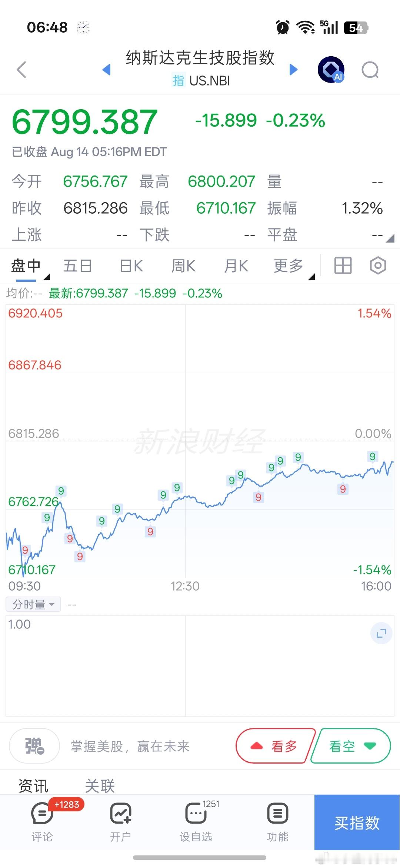Switch to the 五日 tab
The image size is (400, 868).
click(78, 266)
